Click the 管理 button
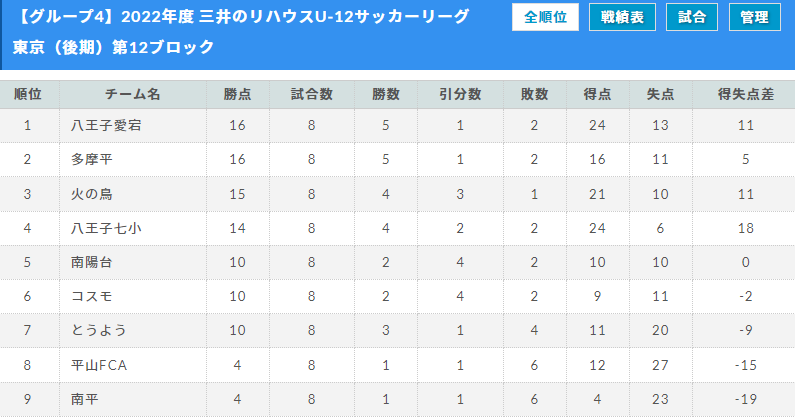 (x=755, y=18)
